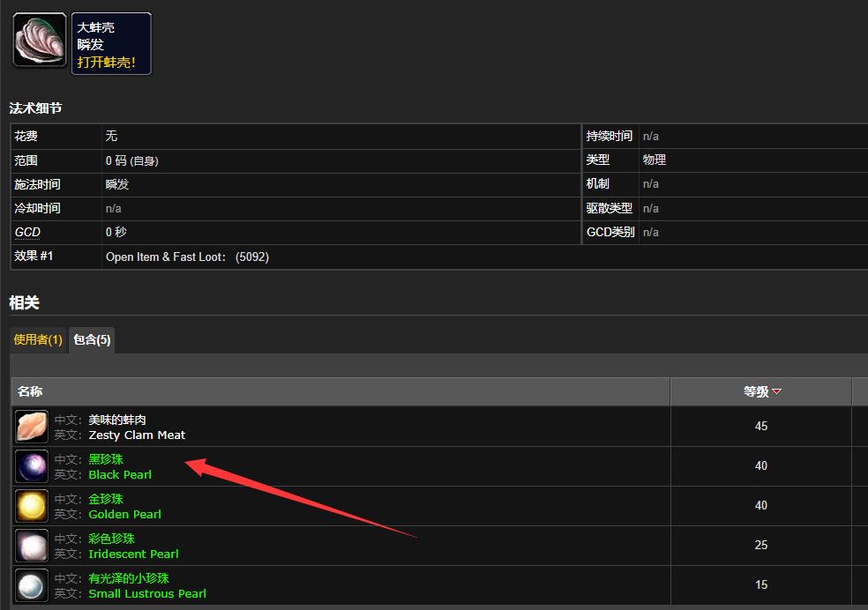The height and width of the screenshot is (610, 868).
Task: Click the 物理 type value
Action: click(x=654, y=160)
